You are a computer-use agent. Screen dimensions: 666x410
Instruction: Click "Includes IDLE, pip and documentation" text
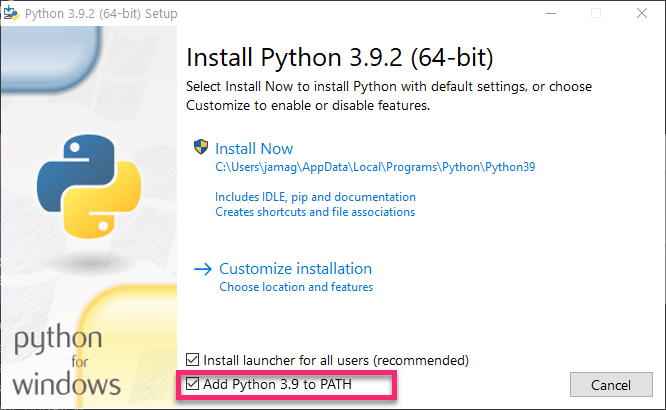coord(315,197)
